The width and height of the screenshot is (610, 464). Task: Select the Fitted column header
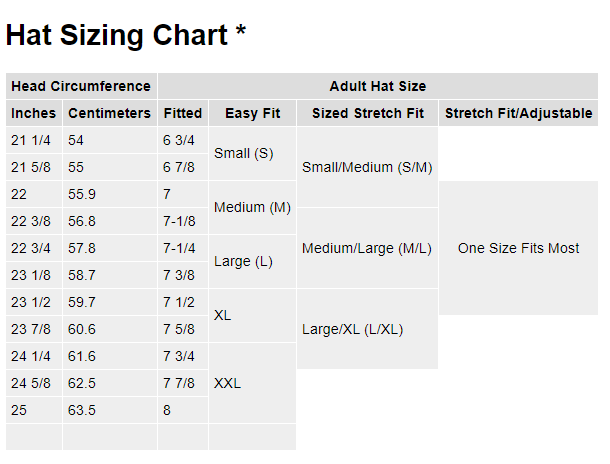(x=182, y=113)
